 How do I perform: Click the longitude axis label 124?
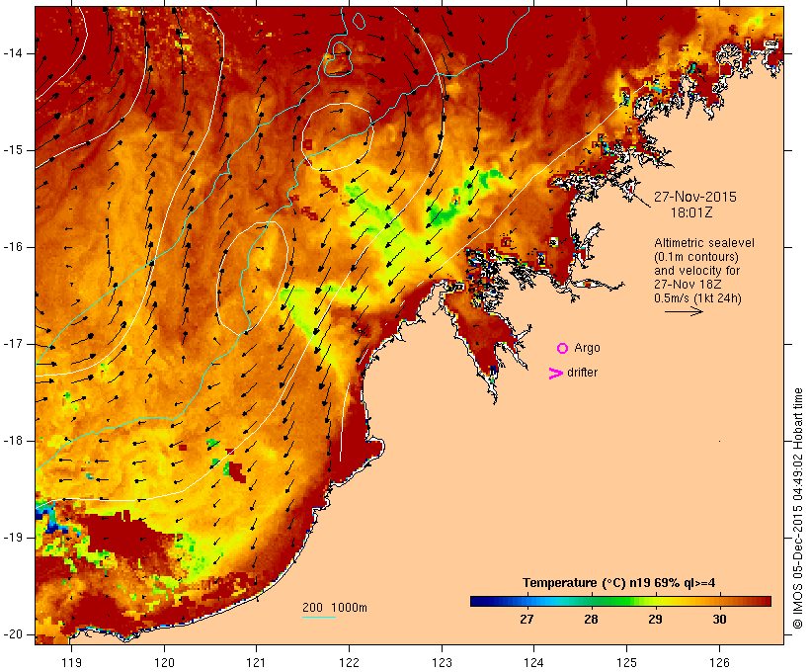tap(533, 663)
